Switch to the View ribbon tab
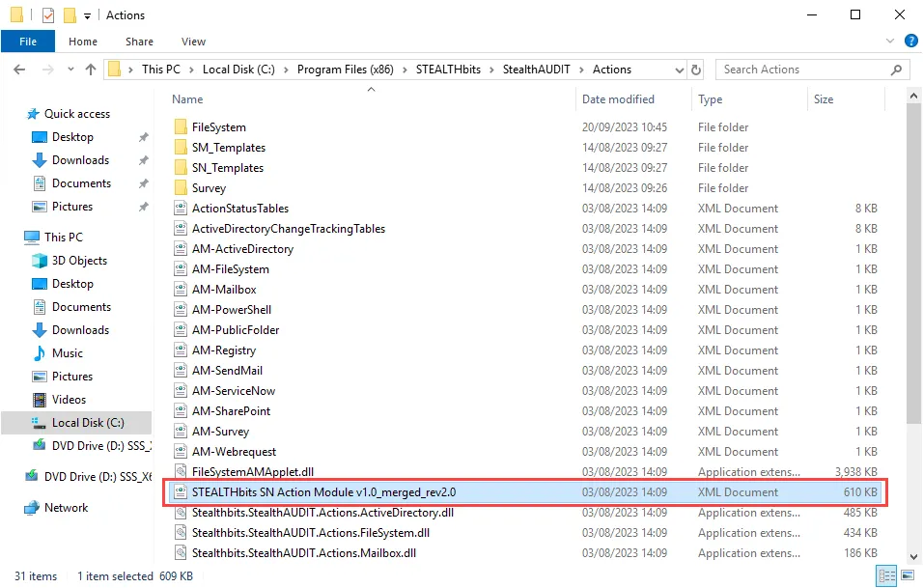The image size is (923, 588). (194, 42)
